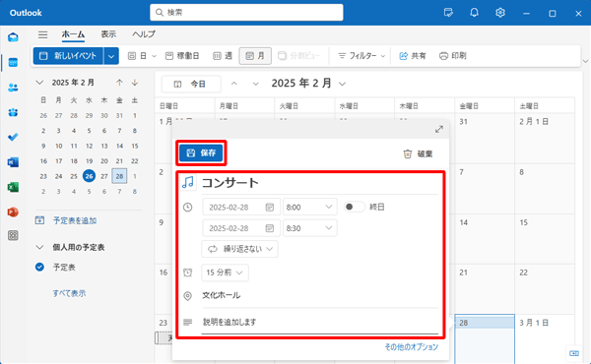Open the More apps grid icon
Screen dimensions: 591x364
pyautogui.click(x=13, y=236)
